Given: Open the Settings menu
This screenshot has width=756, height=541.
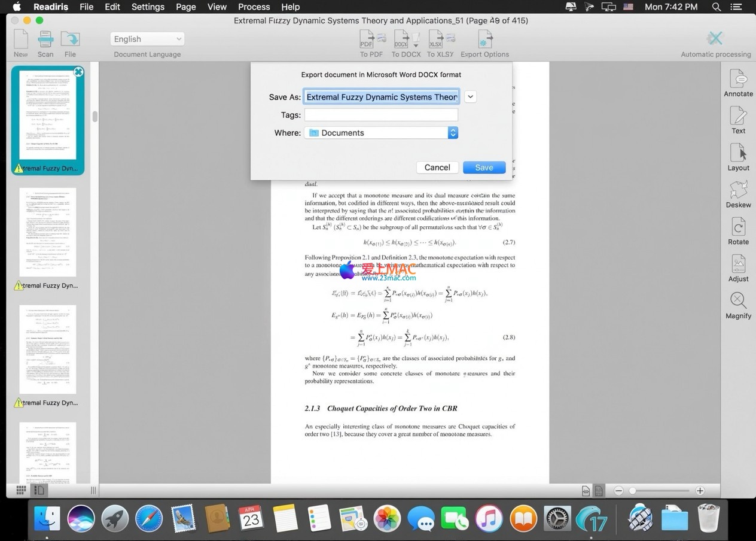Looking at the screenshot, I should (x=148, y=7).
